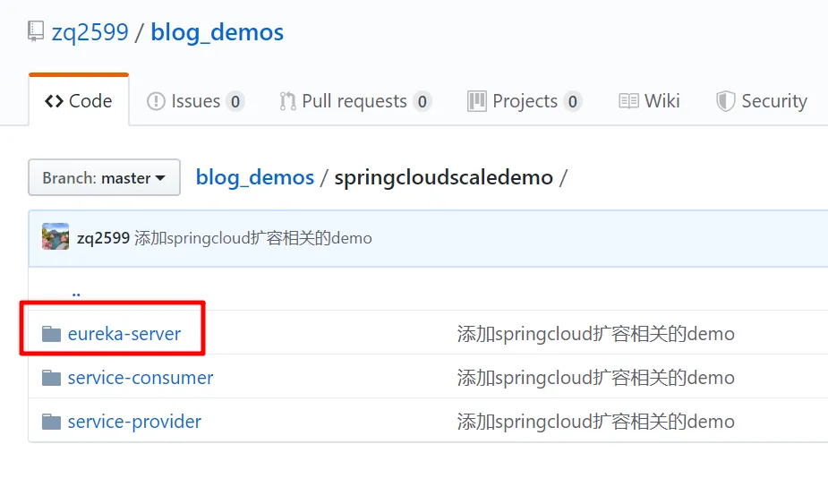The image size is (828, 504).
Task: Click the repository book icon
Action: point(36,31)
